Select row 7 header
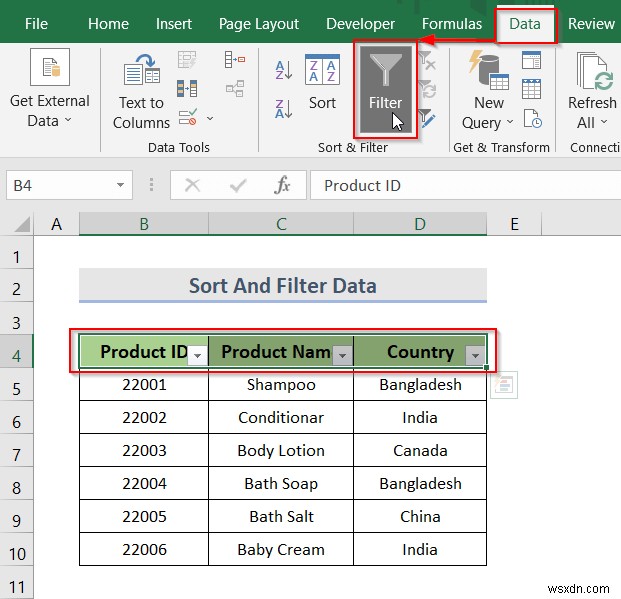Screen dimensions: 621x599 coord(16,451)
